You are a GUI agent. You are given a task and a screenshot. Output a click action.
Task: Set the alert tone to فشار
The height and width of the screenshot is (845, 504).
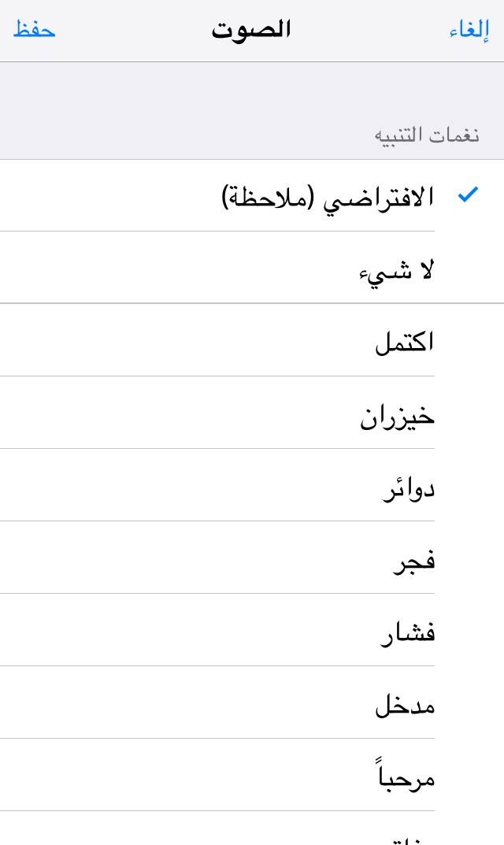point(407,632)
